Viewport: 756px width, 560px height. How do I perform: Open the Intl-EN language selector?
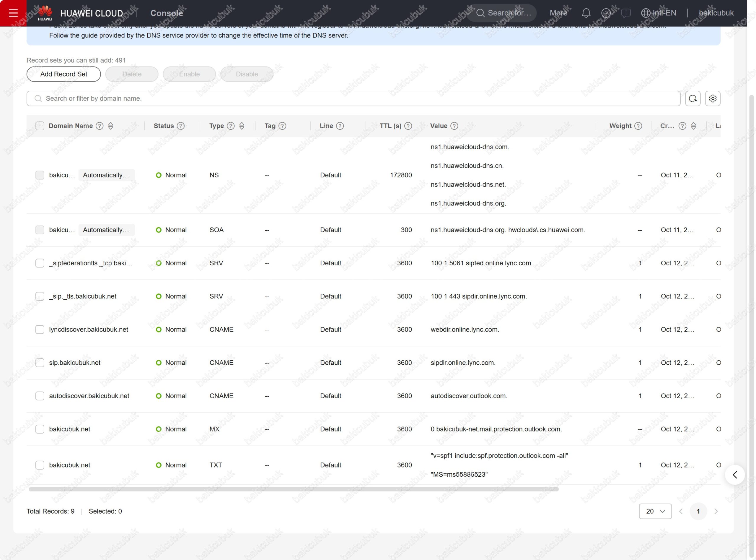tap(659, 13)
